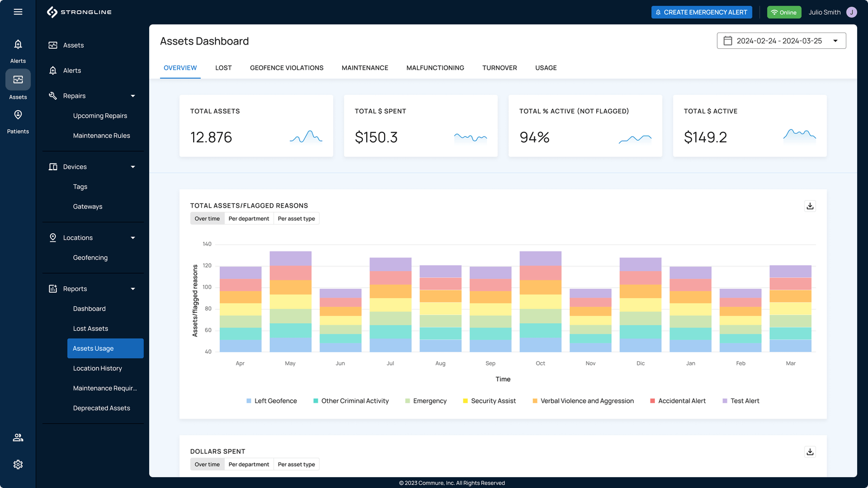Click the Assets icon in the left rail
Image resolution: width=868 pixels, height=488 pixels.
18,79
